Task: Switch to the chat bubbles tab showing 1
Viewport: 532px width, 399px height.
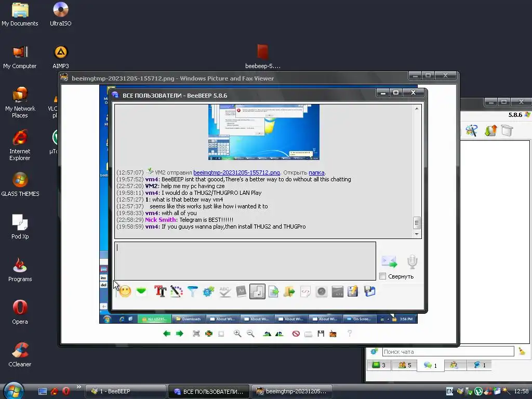Action: tap(430, 365)
